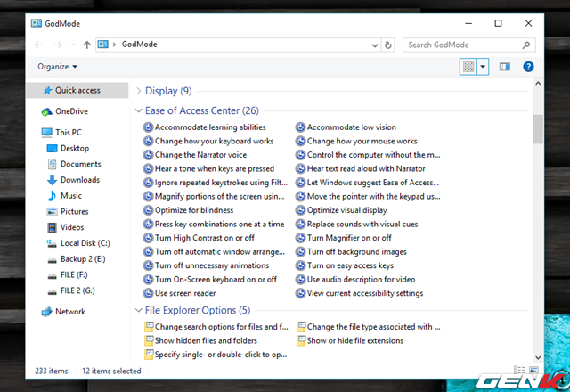Refresh the GodMode folder
This screenshot has width=570, height=392.
point(388,45)
